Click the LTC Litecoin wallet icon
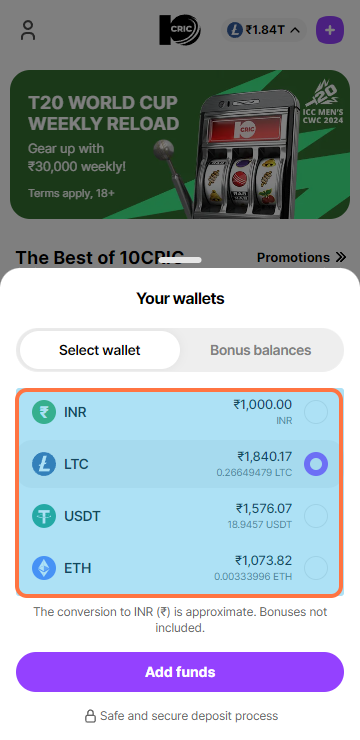360x740 pixels. pyautogui.click(x=44, y=464)
